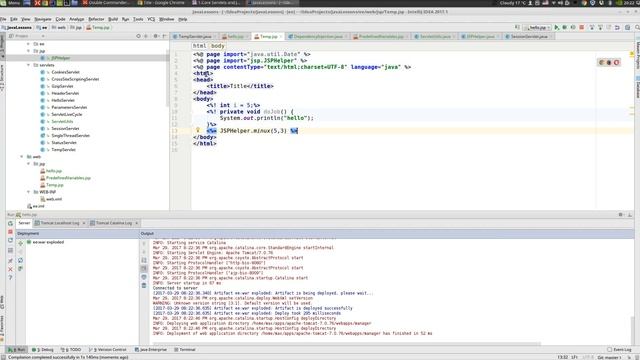Image resolution: width=640 pixels, height=360 pixels.
Task: Collapse the web jsp folder above hello.jsp
Action: [x=29, y=164]
